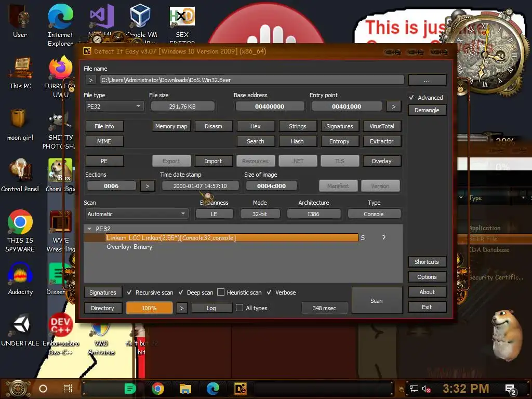Click the arrow next to Entry point

[x=394, y=106]
